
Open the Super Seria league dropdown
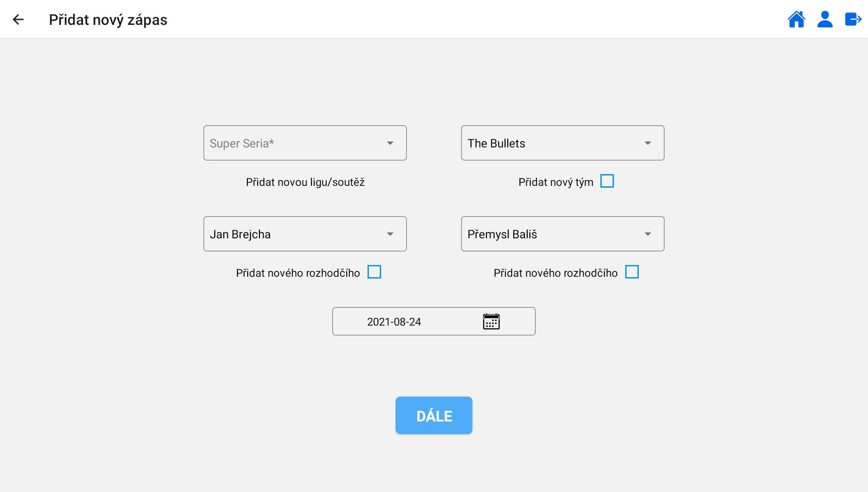tap(294, 143)
